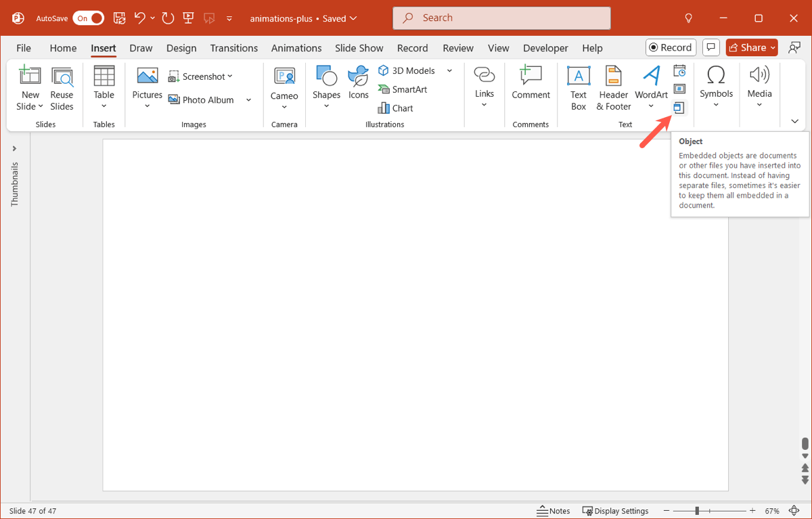812x519 pixels.
Task: Switch to the Home tab
Action: pos(63,48)
